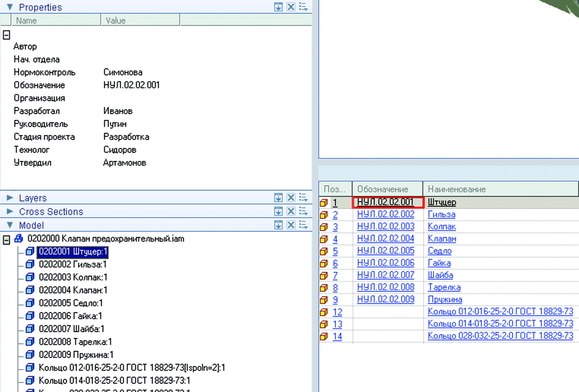Viewport: 579px width, 392px height.
Task: Open the Model panel options list icon
Action: click(x=304, y=225)
